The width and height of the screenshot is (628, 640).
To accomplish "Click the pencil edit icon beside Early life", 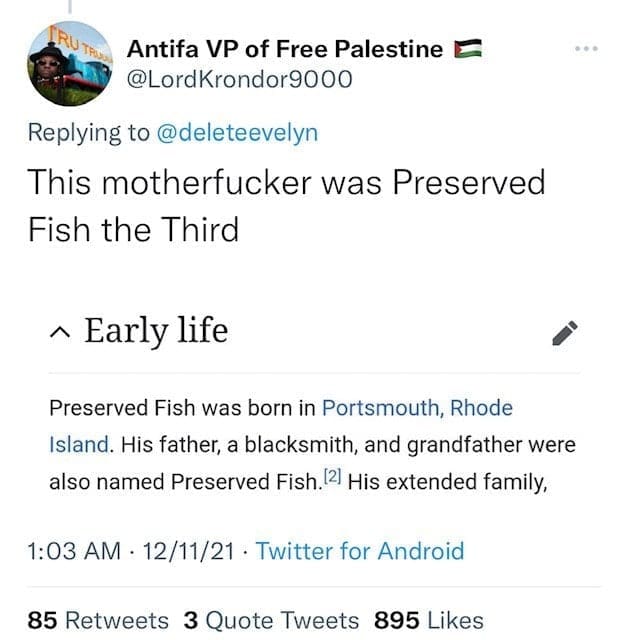I will (564, 332).
